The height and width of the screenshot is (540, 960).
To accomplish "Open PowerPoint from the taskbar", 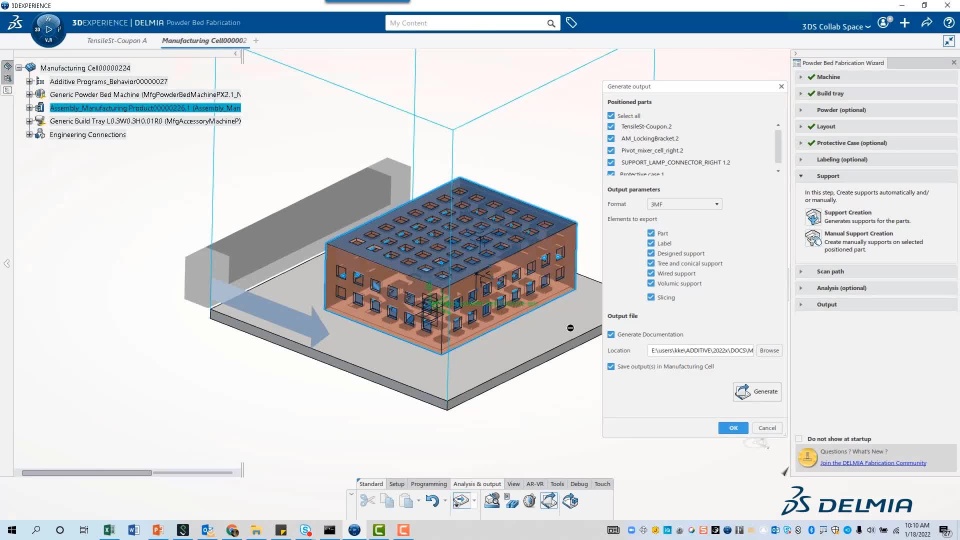I will 158,530.
